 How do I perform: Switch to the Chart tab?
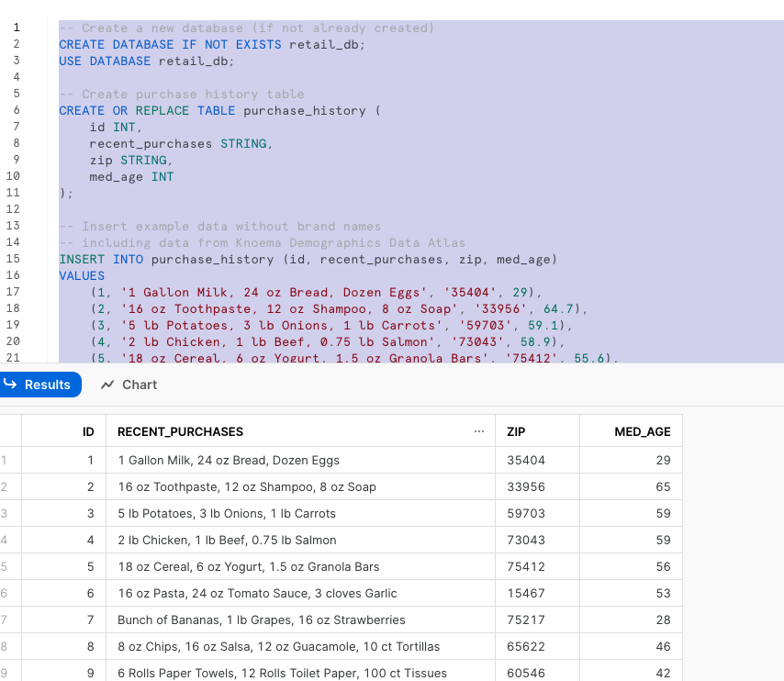tap(129, 385)
